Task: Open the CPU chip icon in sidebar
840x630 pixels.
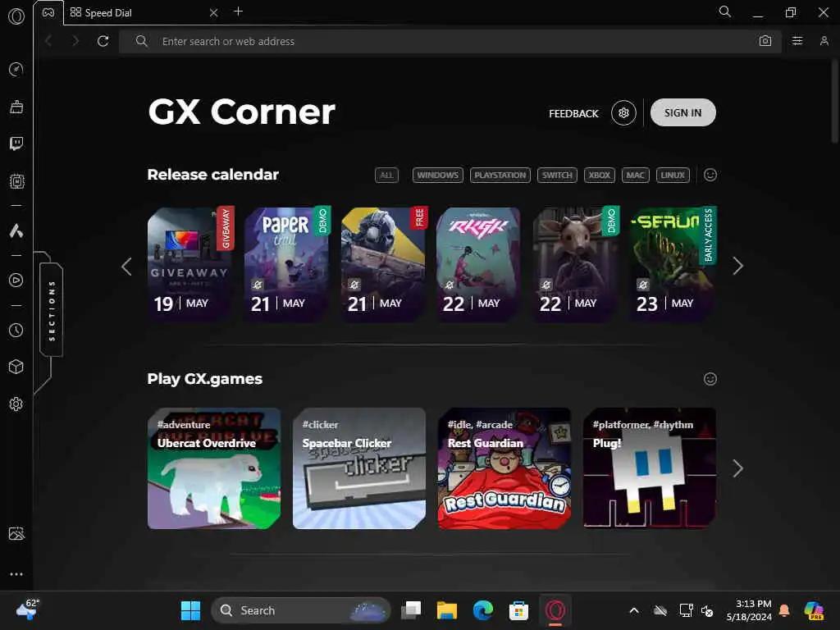Action: [16, 181]
